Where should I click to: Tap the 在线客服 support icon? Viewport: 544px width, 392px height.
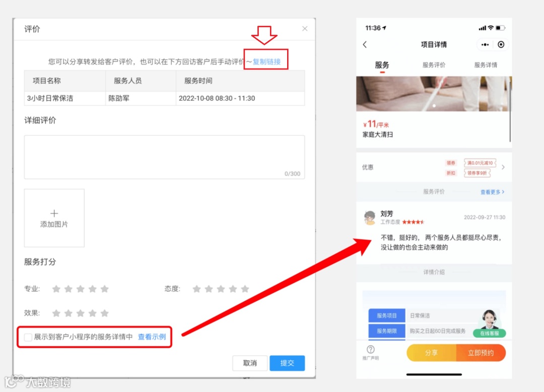click(489, 323)
